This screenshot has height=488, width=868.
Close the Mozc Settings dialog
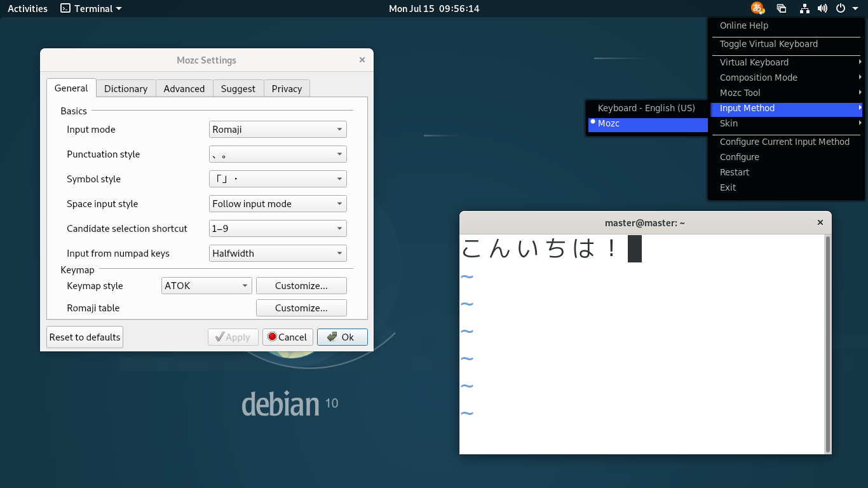tap(362, 60)
